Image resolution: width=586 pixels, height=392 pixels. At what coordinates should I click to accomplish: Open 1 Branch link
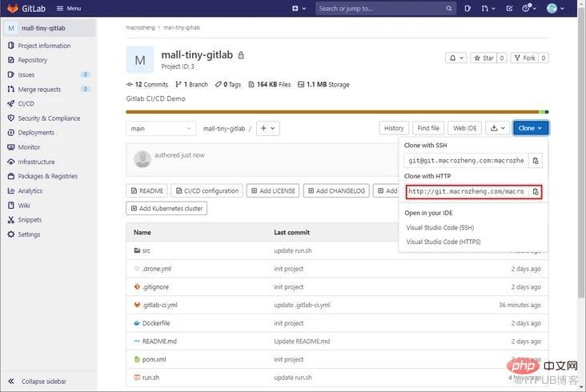click(191, 84)
